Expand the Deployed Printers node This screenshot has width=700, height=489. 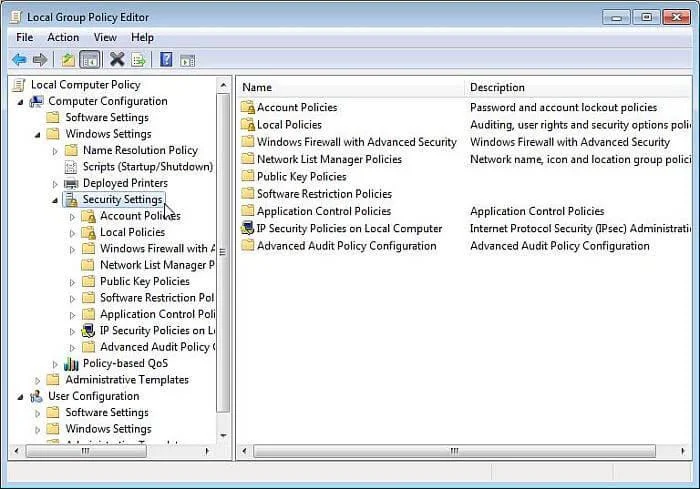(55, 184)
